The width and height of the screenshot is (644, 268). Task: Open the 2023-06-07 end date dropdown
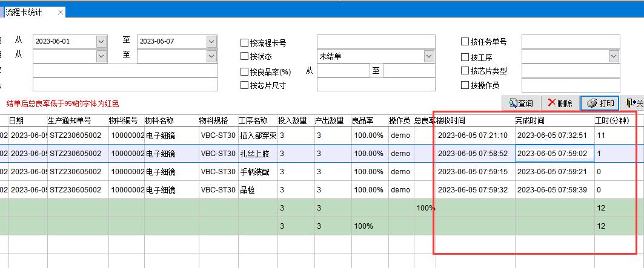[x=211, y=41]
